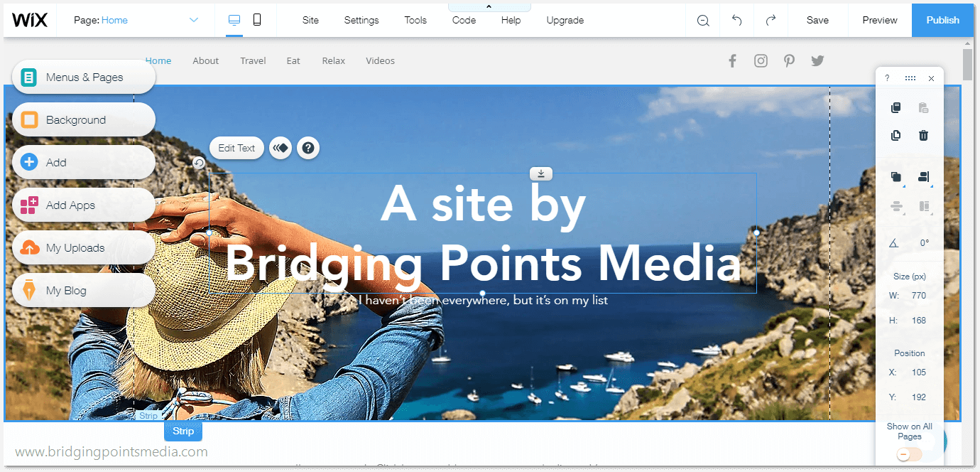980x472 pixels.
Task: Delete element with the trash icon
Action: (923, 135)
